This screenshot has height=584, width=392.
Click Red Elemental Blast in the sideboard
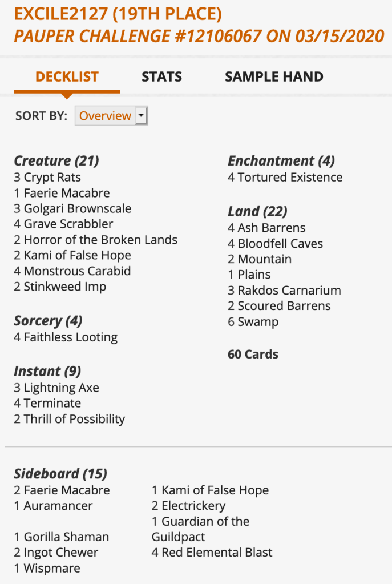coord(217,553)
